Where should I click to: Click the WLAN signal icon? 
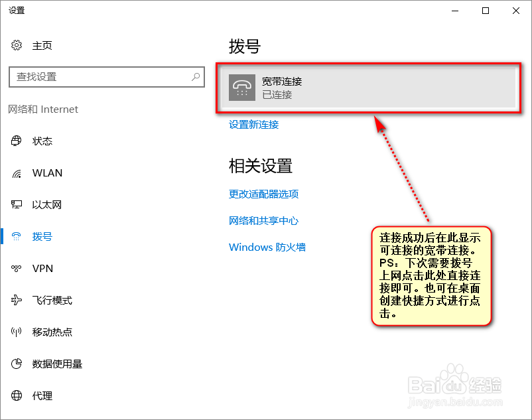[x=17, y=173]
